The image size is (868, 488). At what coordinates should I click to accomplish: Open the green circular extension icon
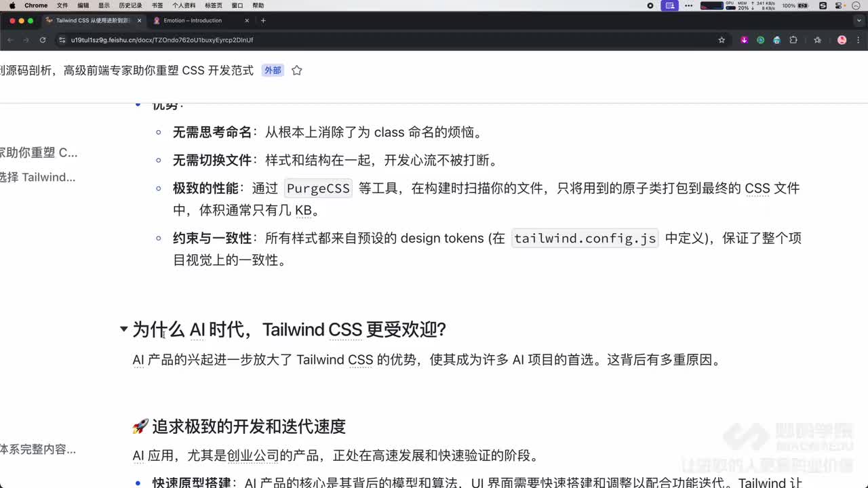(760, 40)
